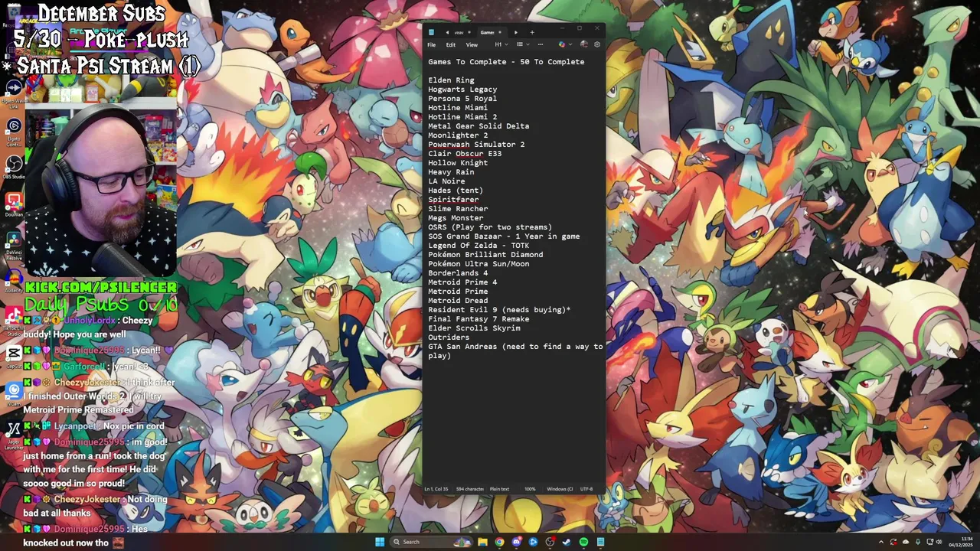Click the Windows (CRLF) line ending indicator
Viewport: 980px width, 551px height.
[560, 489]
